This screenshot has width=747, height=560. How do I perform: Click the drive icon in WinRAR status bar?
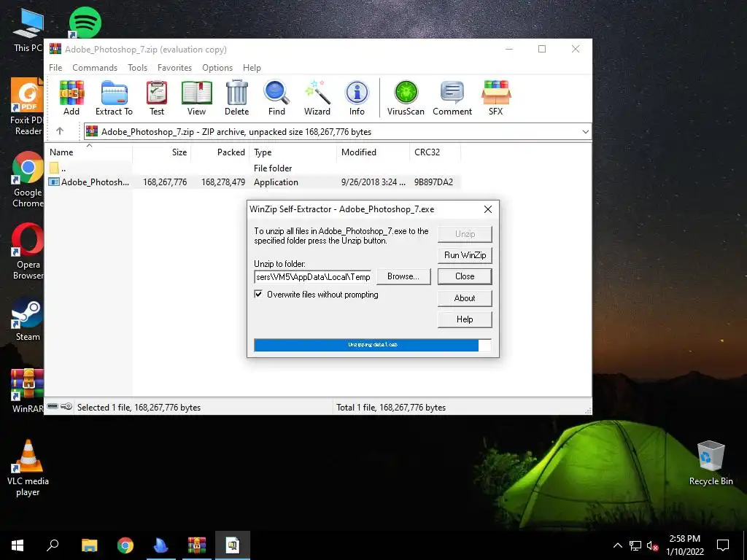(x=53, y=406)
